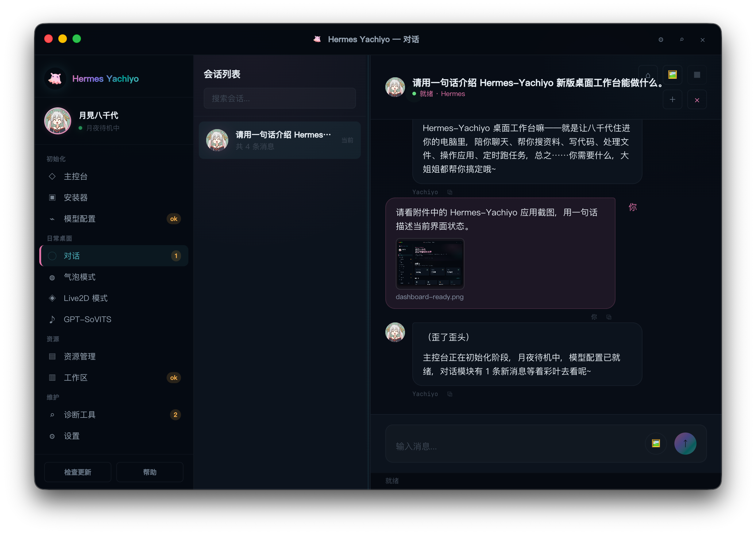The width and height of the screenshot is (756, 535).
Task: Click the pink X button in chat header
Action: click(697, 99)
